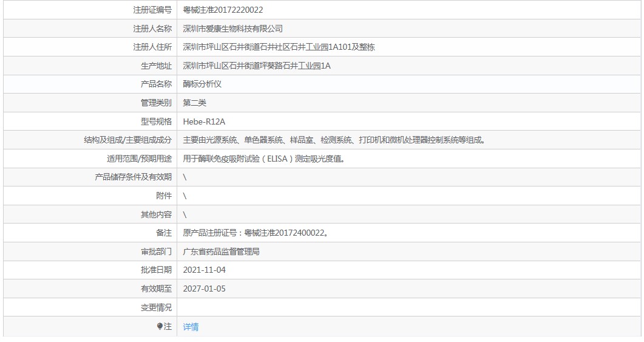Select the intended-use text mentioning ELISA
The height and width of the screenshot is (342, 644).
point(265,159)
